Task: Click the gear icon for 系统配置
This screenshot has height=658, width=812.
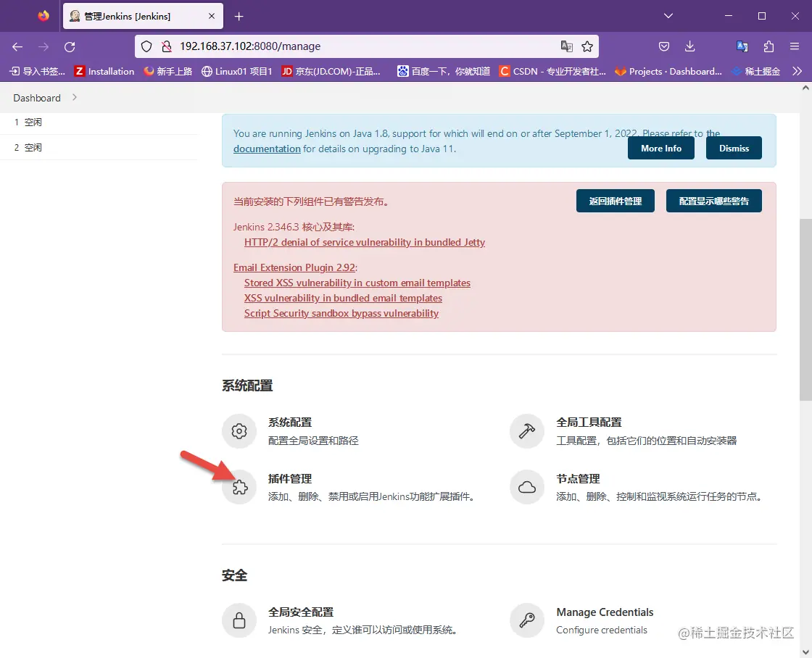Action: pos(239,430)
